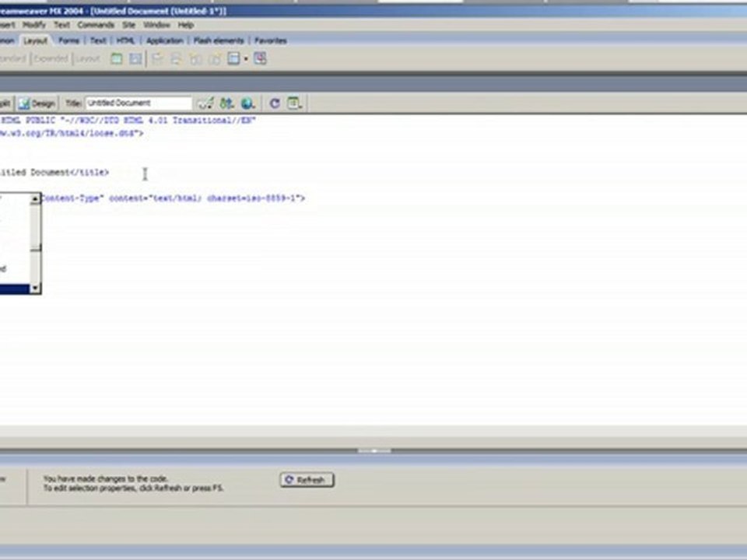Screen dimensions: 747x560
Task: Switch to the HTML insert tab
Action: tap(126, 40)
